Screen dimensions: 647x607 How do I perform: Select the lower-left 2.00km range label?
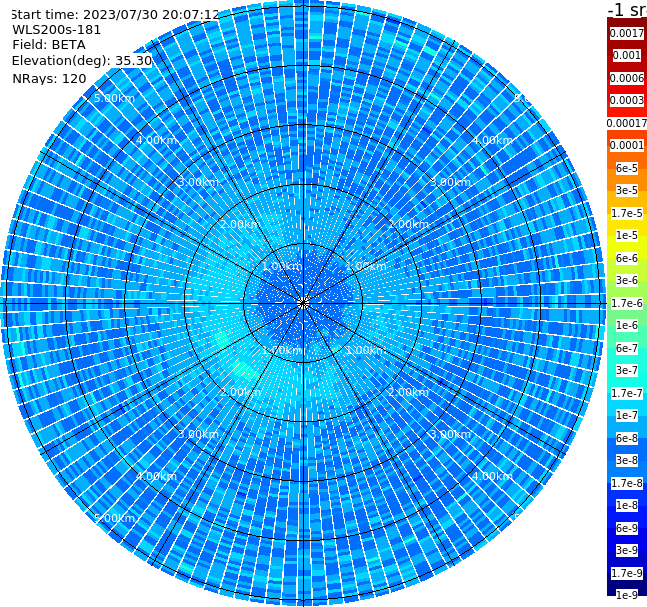(x=241, y=392)
